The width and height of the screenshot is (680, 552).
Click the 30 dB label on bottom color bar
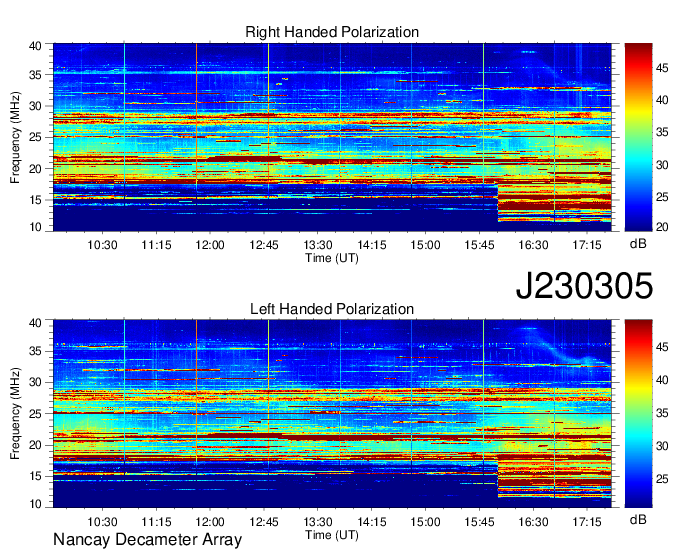662,446
